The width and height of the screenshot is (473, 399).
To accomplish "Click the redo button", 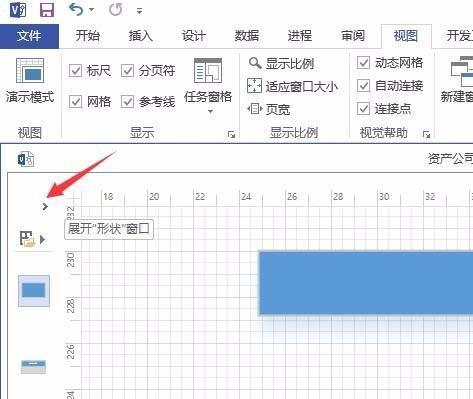I will (x=116, y=10).
